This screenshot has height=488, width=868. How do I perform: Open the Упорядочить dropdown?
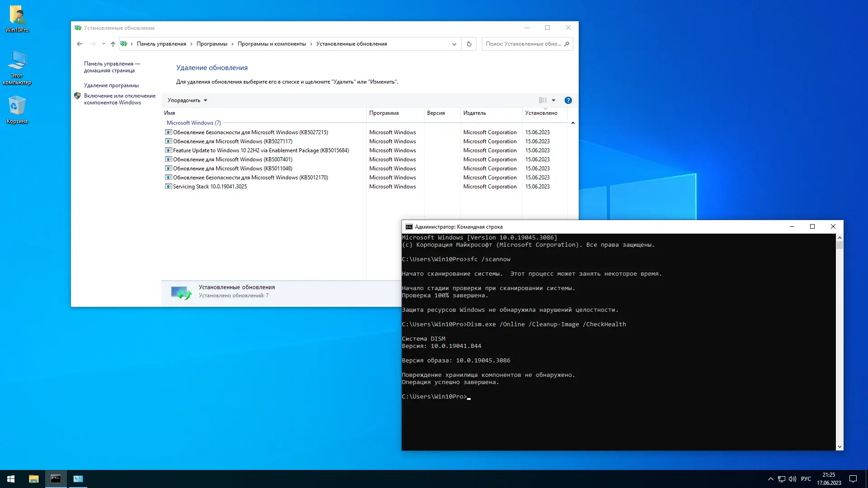tap(187, 100)
